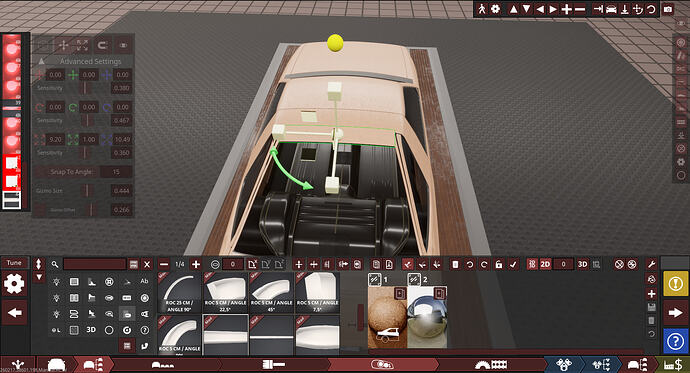690x373 pixels.
Task: Collapse the Advanced Settings section
Action: coord(41,61)
